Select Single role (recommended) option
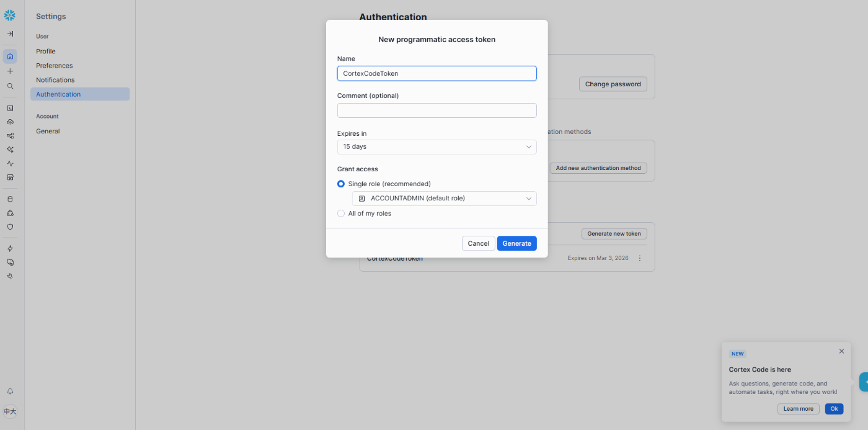 coord(341,184)
